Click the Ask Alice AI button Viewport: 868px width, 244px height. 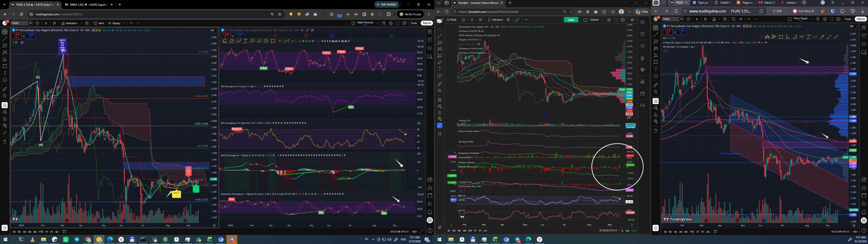804,11
